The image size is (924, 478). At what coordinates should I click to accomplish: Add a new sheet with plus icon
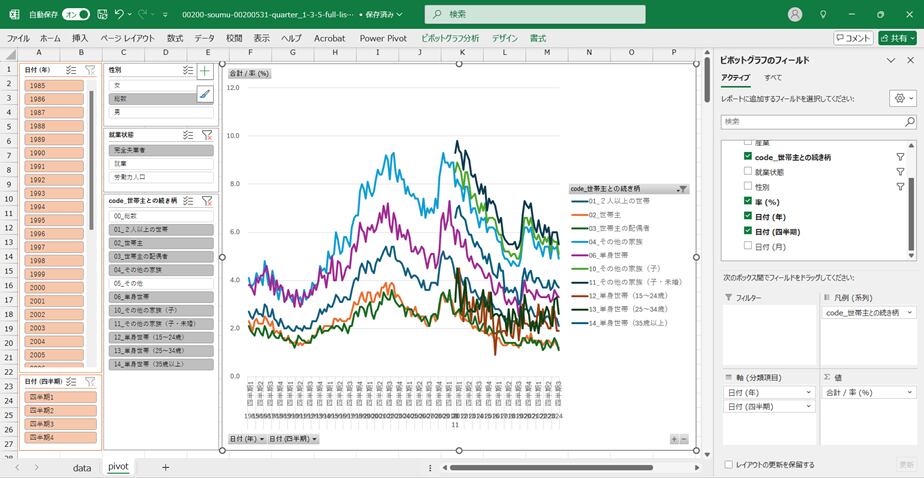pos(165,467)
